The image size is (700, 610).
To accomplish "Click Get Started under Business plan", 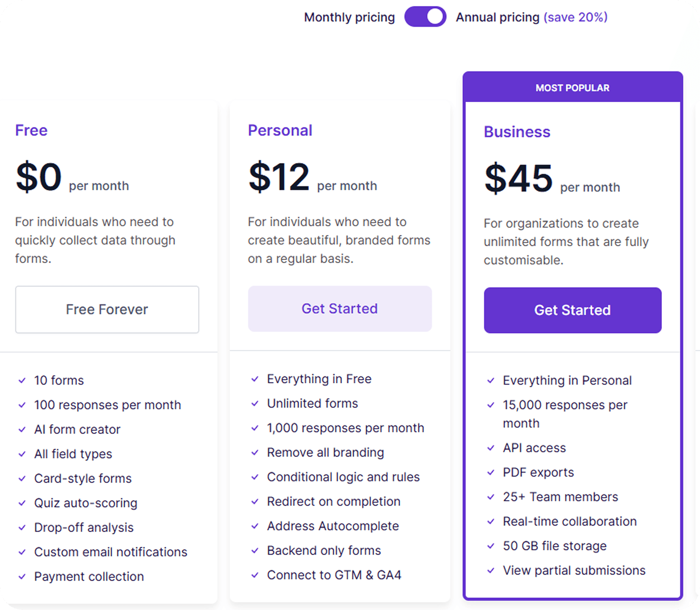I will tap(572, 310).
